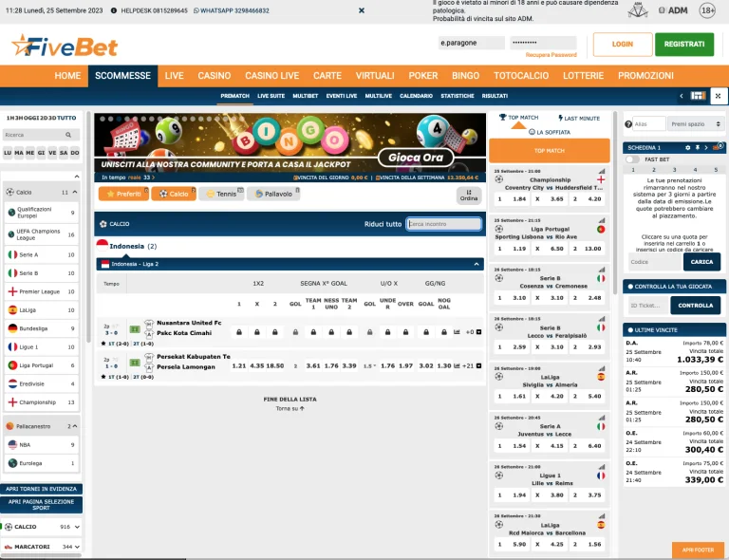
Task: Click the REGISTRATI button
Action: 683,45
